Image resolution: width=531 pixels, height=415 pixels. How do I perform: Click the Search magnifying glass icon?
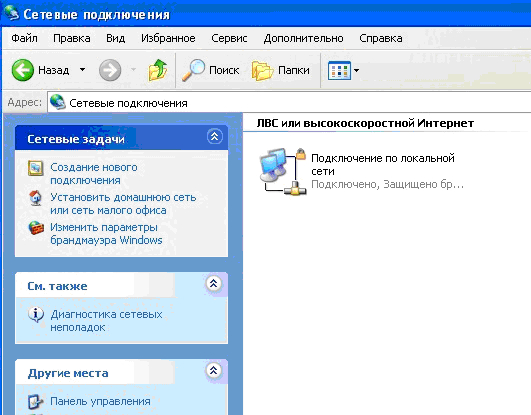coord(193,70)
